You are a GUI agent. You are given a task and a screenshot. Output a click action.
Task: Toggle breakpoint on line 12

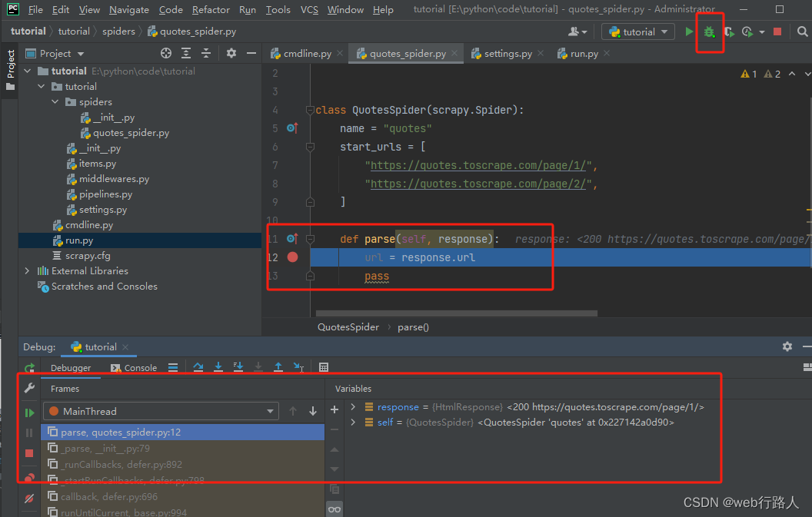pos(293,257)
